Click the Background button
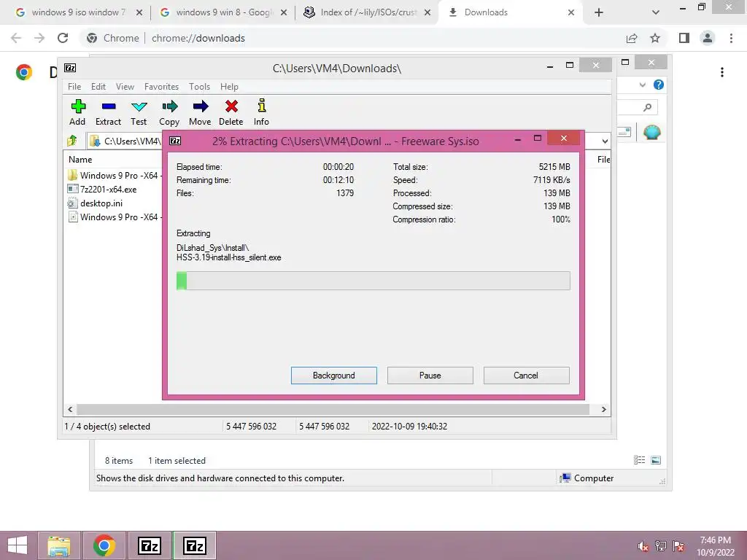The image size is (747, 560). coord(334,376)
